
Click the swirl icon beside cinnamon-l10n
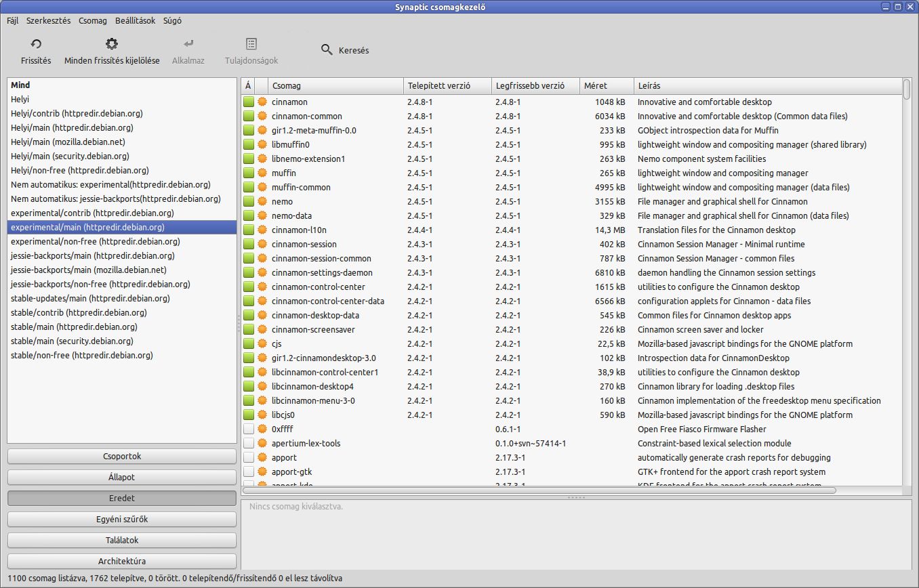[262, 230]
